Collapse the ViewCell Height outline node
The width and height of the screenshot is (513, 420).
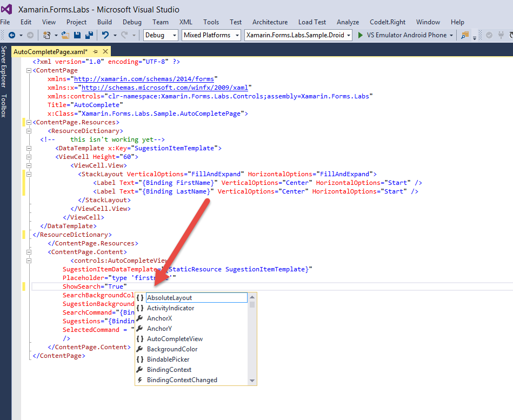click(x=29, y=157)
